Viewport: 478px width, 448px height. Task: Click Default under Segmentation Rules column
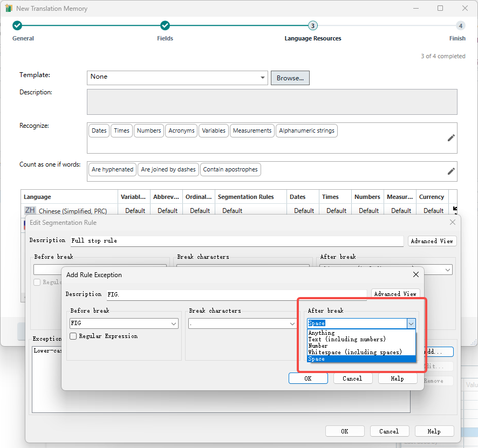tap(233, 211)
